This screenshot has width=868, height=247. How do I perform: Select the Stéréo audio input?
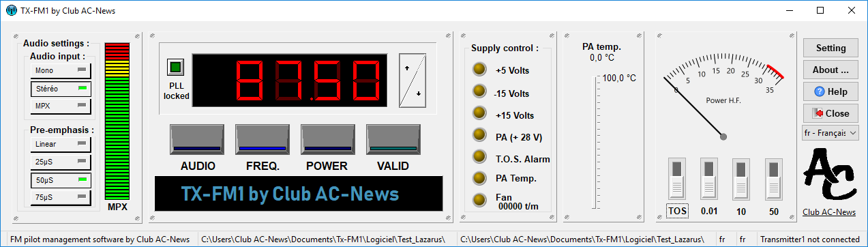[x=61, y=89]
